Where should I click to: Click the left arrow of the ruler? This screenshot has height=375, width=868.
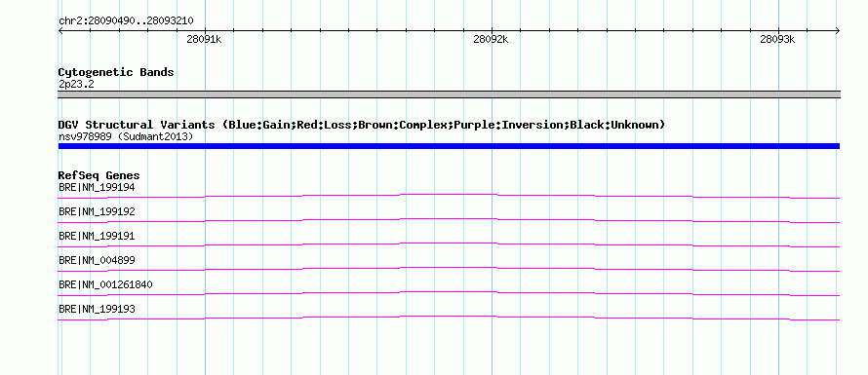click(60, 31)
